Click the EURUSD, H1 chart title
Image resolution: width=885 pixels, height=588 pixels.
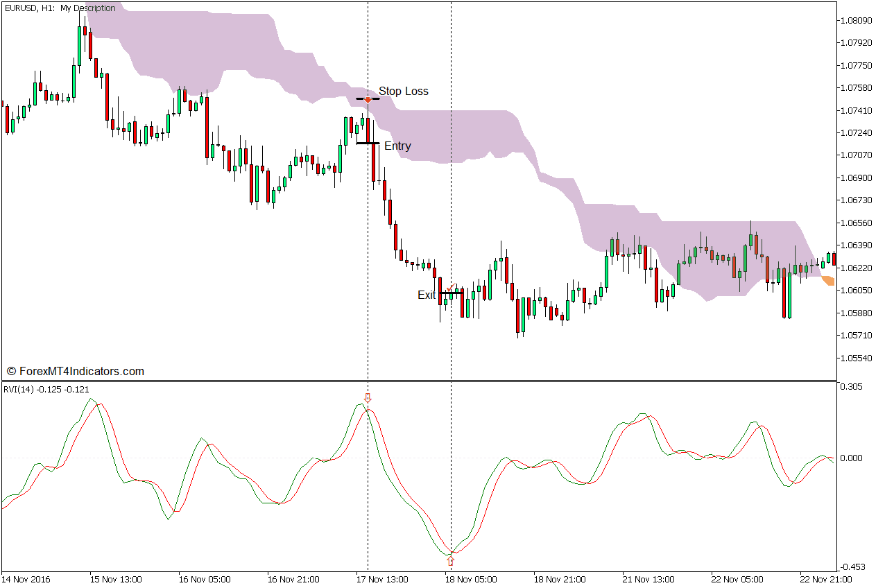coord(60,8)
